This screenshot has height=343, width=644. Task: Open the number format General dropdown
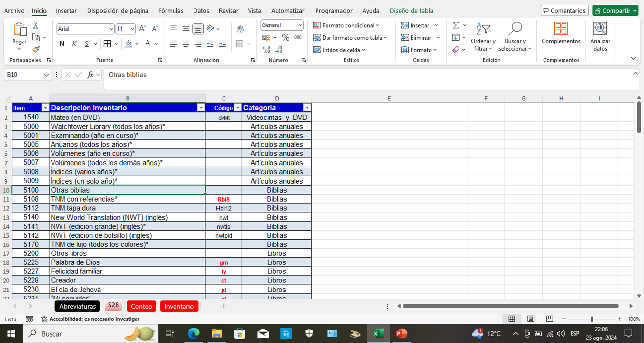[x=300, y=25]
